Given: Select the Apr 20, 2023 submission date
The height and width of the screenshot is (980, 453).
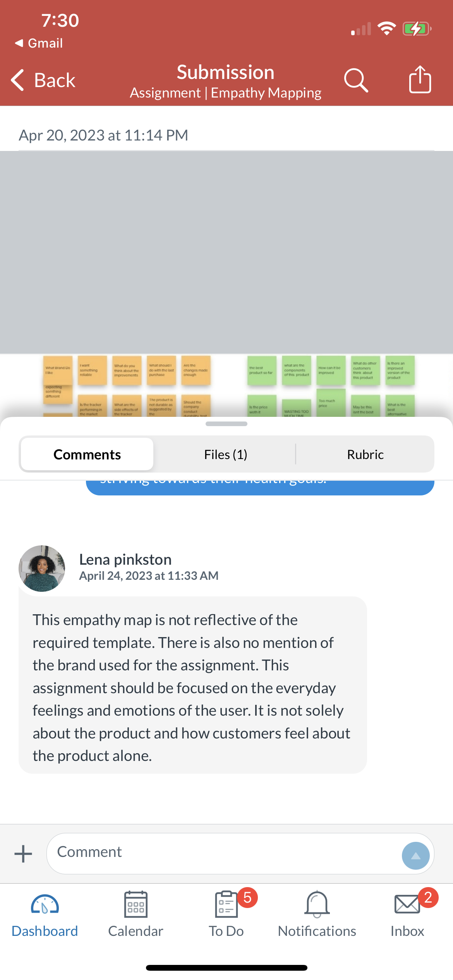Looking at the screenshot, I should click(x=103, y=135).
